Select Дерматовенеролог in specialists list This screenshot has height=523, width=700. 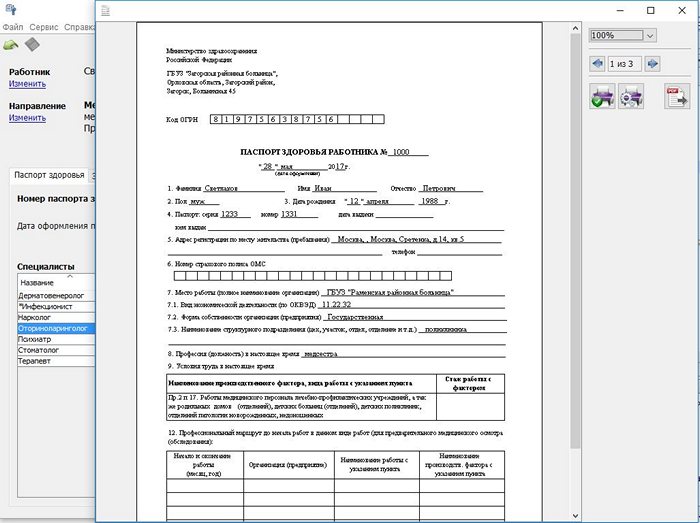click(x=56, y=295)
